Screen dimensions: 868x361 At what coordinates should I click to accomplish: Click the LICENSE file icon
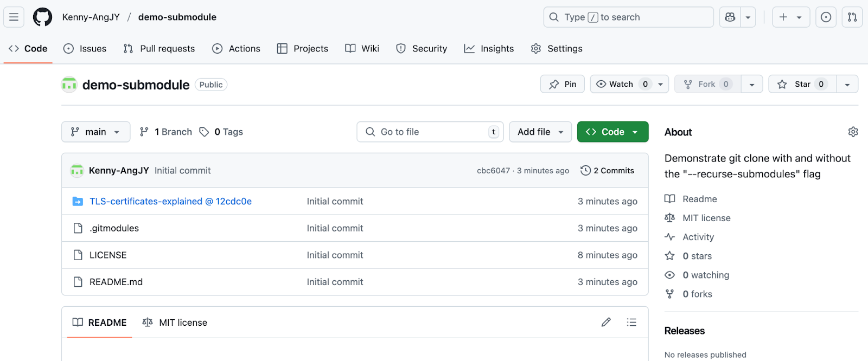tap(78, 255)
